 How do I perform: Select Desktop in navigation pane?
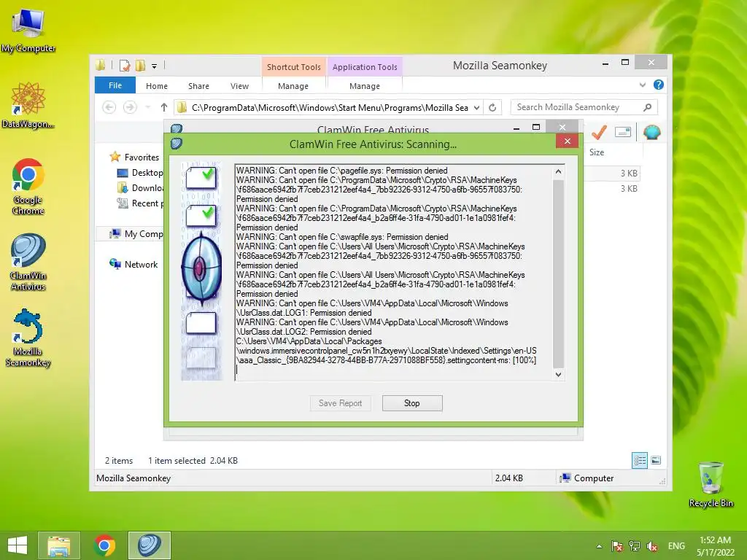[x=139, y=172]
